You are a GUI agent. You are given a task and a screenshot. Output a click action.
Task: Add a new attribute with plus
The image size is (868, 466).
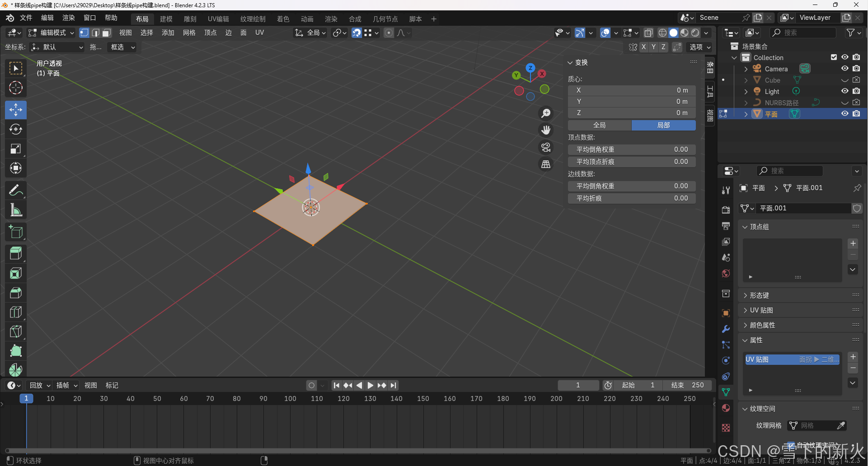tap(853, 357)
